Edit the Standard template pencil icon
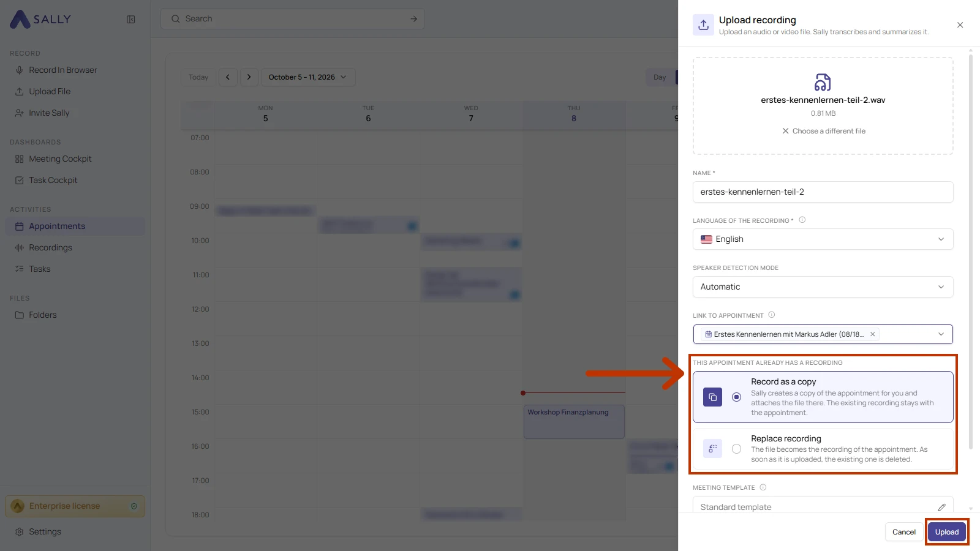Image resolution: width=980 pixels, height=551 pixels. 941,507
